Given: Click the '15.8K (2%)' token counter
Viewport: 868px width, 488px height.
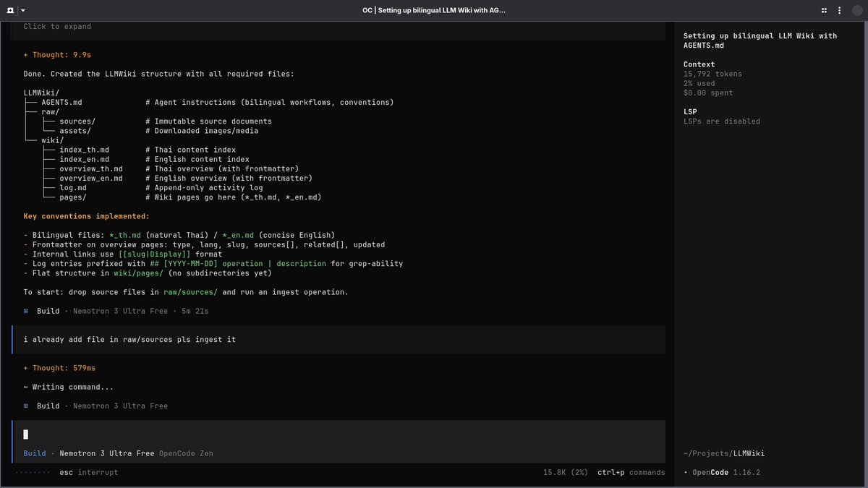Looking at the screenshot, I should (x=566, y=473).
